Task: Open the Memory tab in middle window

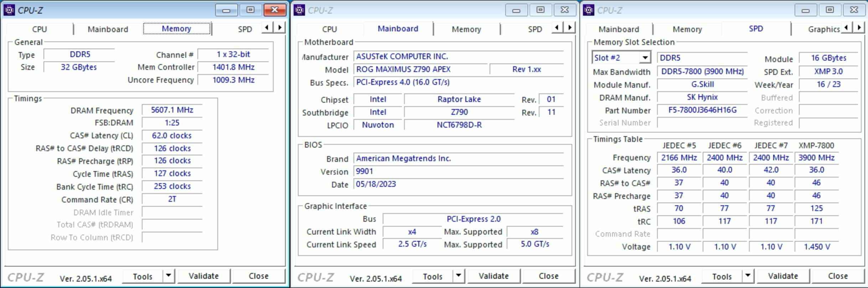Action: click(x=466, y=29)
